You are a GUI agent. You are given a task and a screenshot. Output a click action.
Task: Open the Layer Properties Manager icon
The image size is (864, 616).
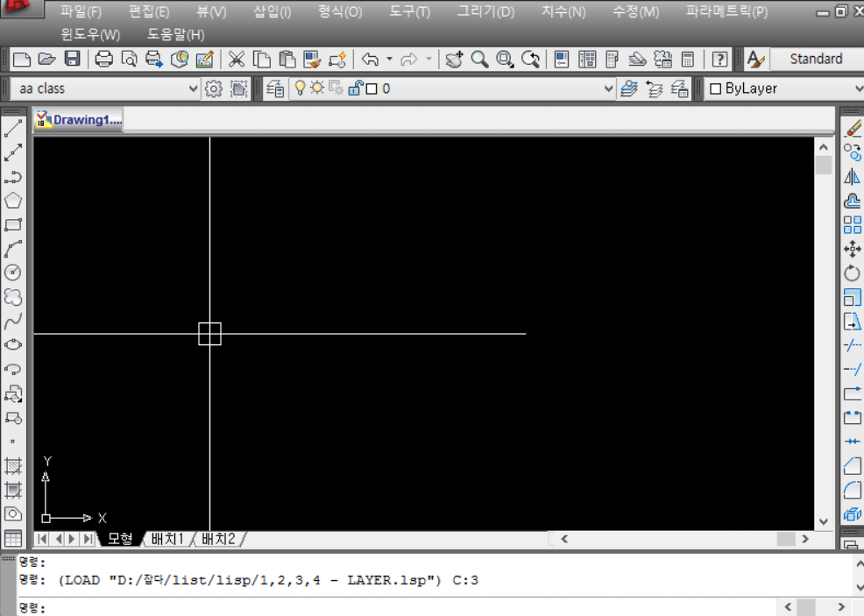pos(275,89)
